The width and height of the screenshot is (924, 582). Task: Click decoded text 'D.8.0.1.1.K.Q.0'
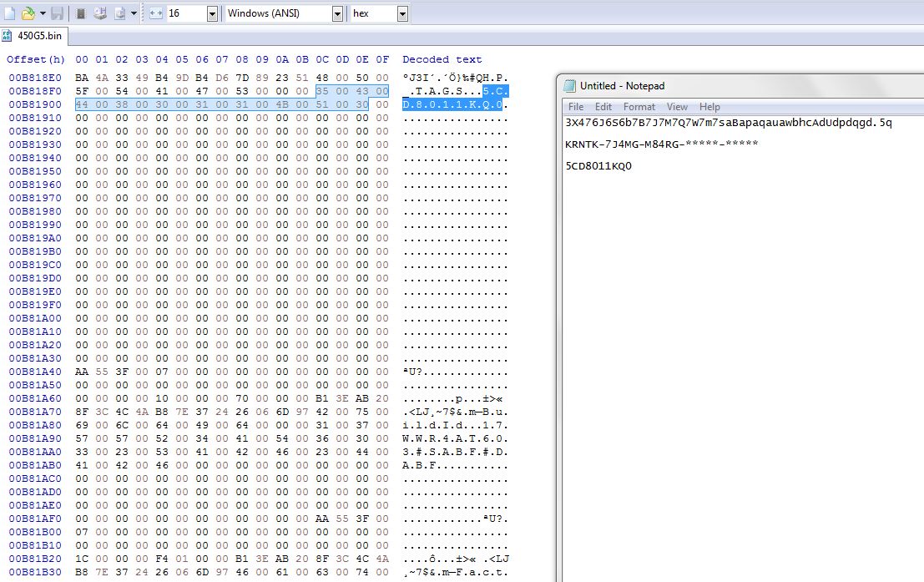click(x=452, y=104)
